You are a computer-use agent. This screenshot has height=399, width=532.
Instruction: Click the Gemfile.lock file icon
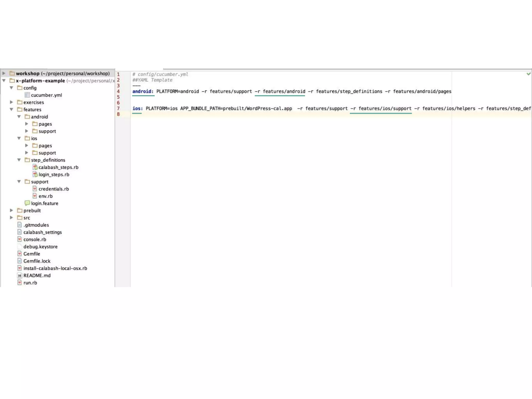click(19, 261)
